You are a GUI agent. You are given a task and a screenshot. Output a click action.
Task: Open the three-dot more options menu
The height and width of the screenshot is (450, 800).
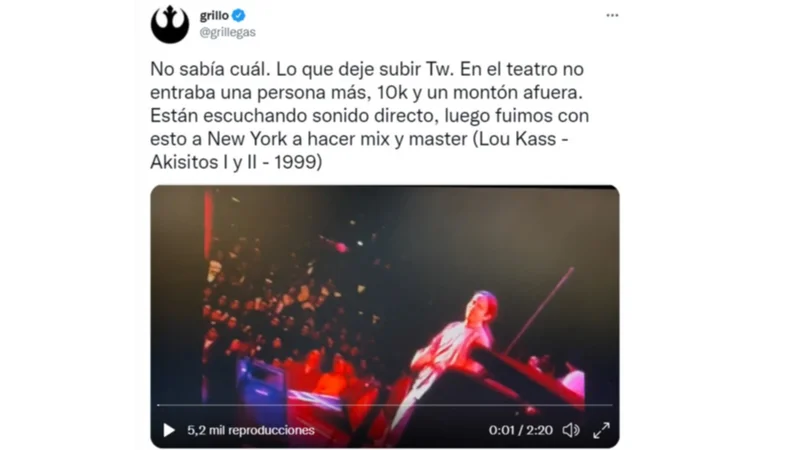(x=612, y=15)
